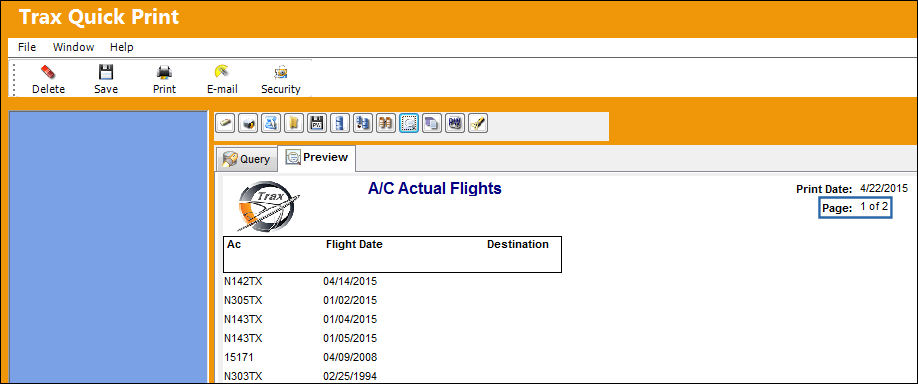Open the Window menu
Viewport: 918px width, 384px height.
tap(73, 47)
